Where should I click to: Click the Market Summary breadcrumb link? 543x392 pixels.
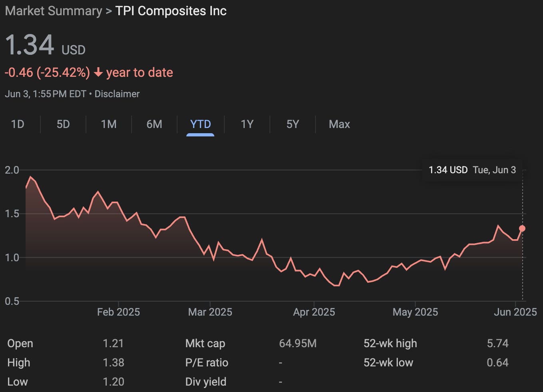tap(54, 11)
